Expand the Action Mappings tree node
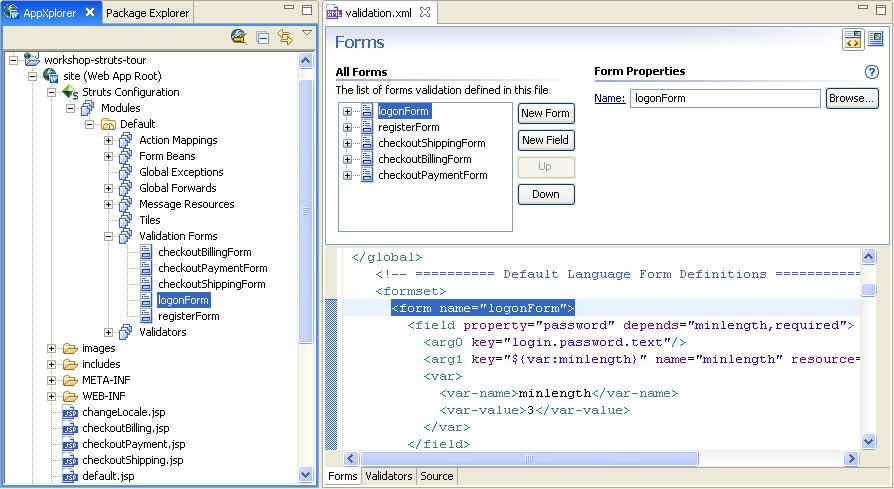 coord(109,140)
